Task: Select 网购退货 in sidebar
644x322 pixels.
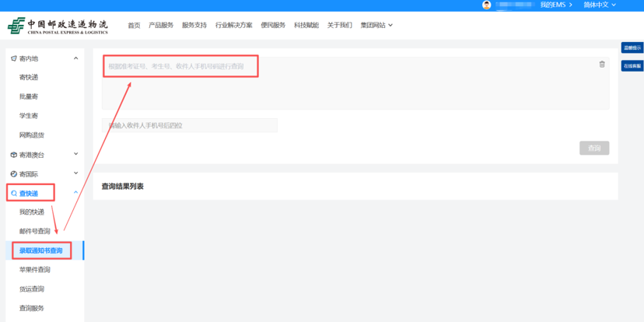Action: 32,135
